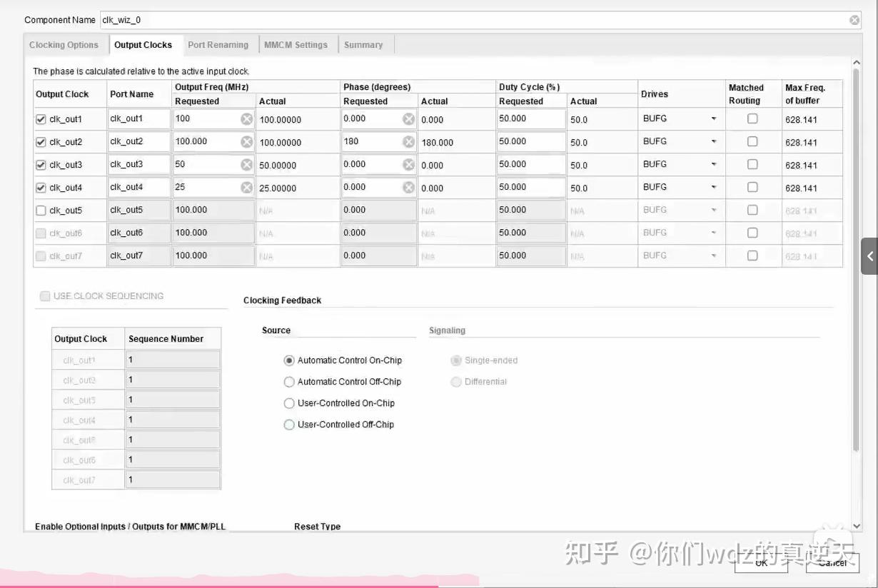The width and height of the screenshot is (878, 588).
Task: Click the Cancel button
Action: (832, 563)
